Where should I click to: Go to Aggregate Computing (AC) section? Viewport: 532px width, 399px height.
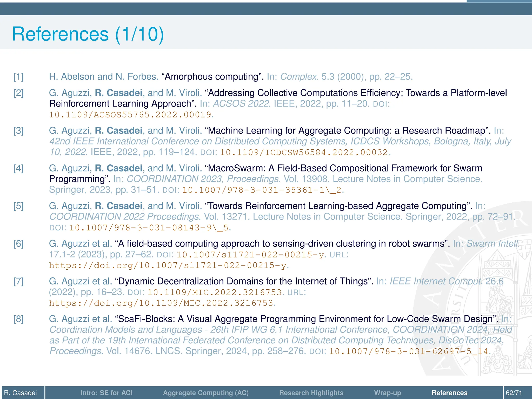[206, 393]
